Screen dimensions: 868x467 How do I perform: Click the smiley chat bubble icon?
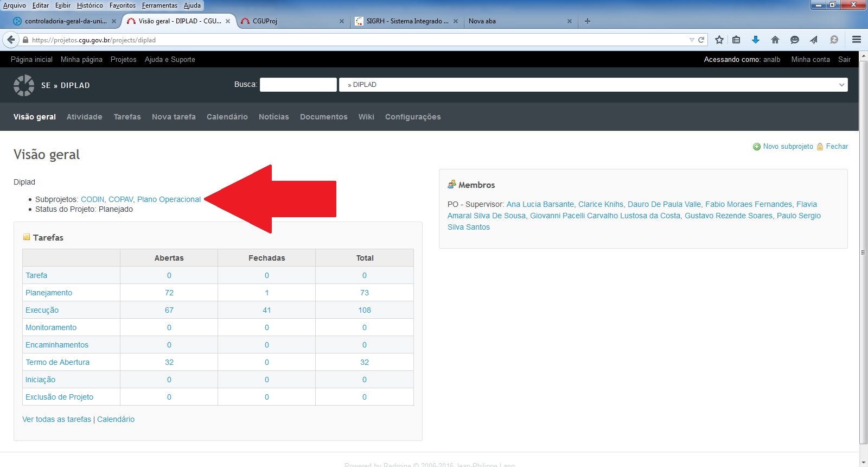click(795, 40)
